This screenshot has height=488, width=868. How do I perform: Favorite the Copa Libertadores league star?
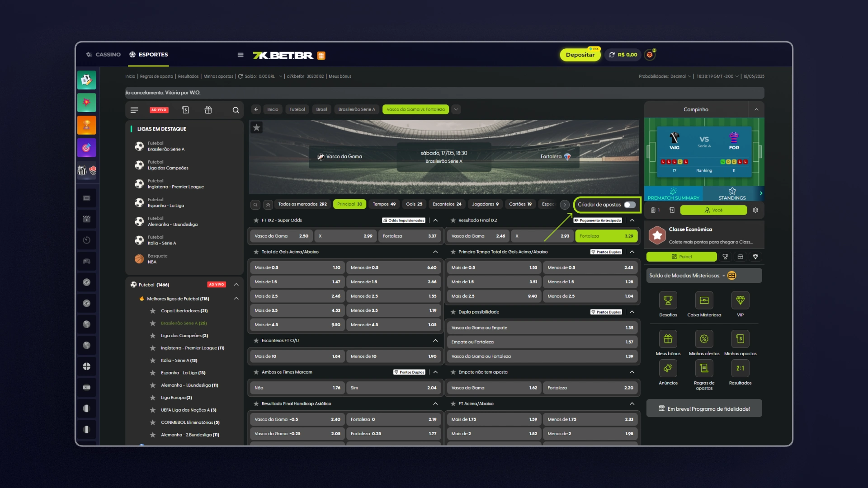click(153, 311)
